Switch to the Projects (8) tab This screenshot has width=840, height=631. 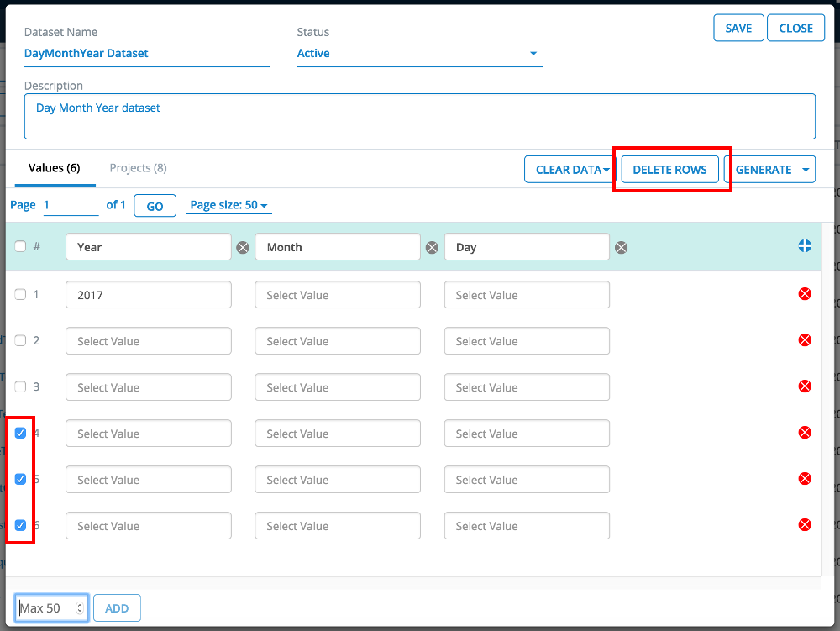click(x=138, y=168)
